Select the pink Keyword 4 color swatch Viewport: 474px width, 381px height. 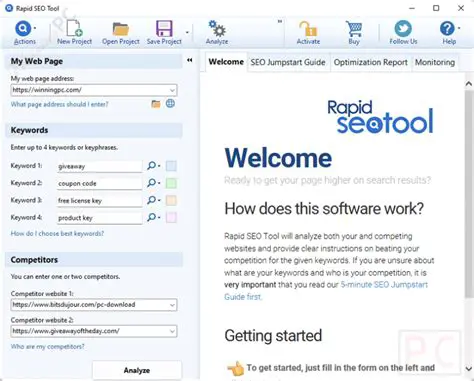tap(171, 218)
